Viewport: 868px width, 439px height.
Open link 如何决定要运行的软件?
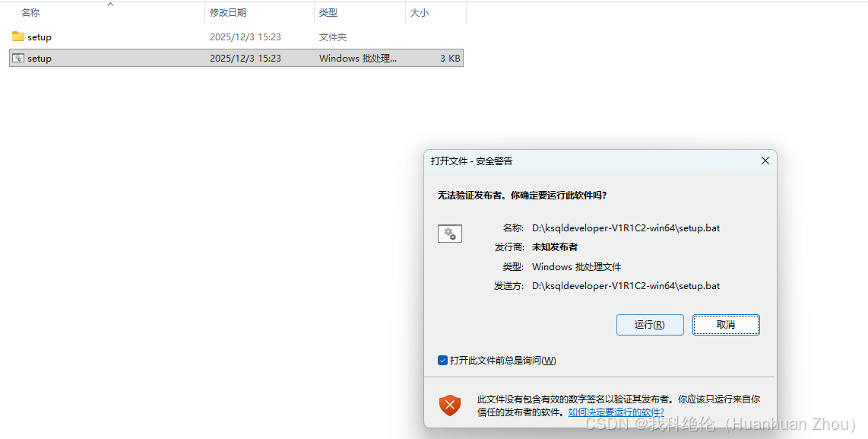click(x=616, y=412)
